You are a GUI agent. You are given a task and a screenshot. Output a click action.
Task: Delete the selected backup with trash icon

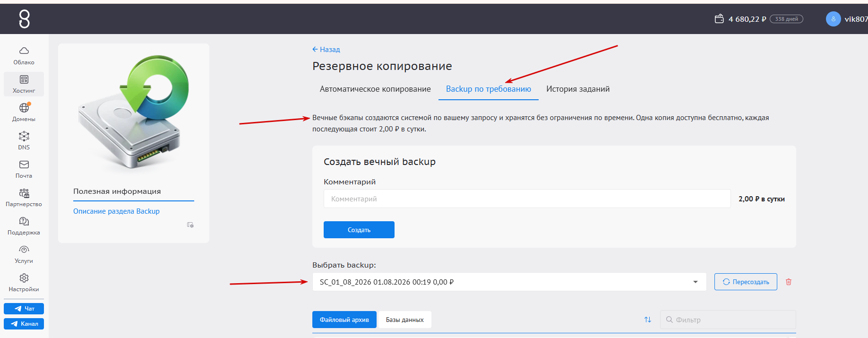[x=789, y=282]
